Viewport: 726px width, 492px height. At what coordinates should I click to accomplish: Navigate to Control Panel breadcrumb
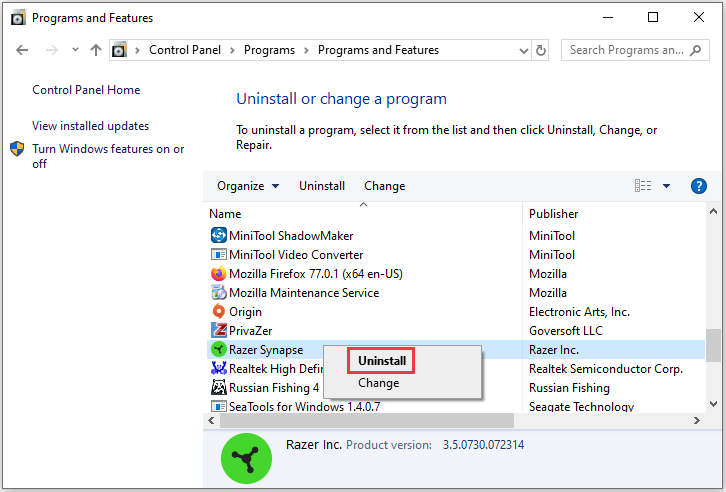[185, 50]
